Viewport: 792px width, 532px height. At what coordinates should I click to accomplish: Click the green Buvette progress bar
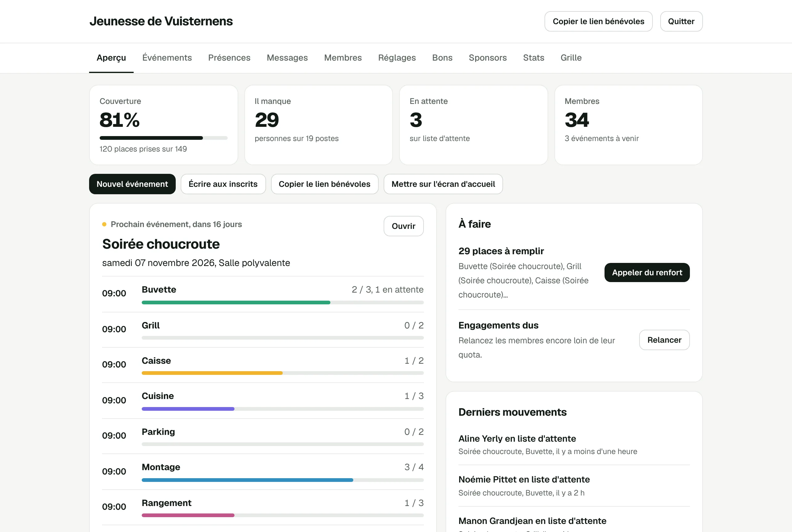pos(283,302)
